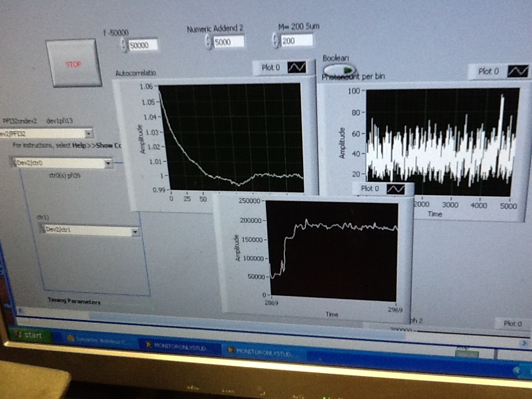Click the Windows Start button

[x=30, y=335]
